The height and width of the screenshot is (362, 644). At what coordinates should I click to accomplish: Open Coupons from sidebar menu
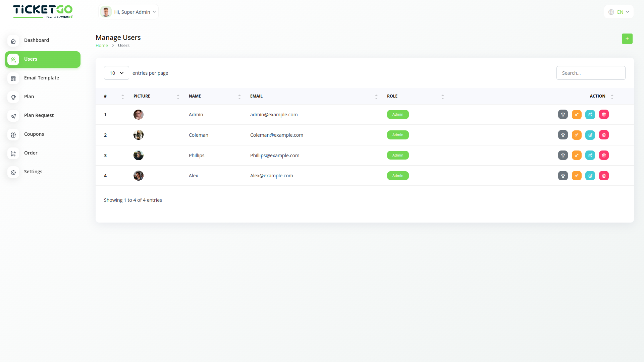click(34, 134)
